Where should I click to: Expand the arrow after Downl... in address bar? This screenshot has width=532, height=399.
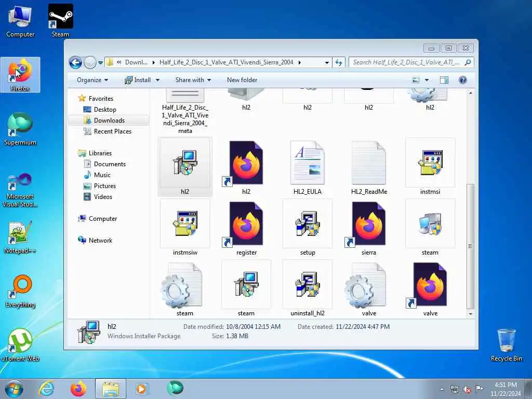pos(154,62)
